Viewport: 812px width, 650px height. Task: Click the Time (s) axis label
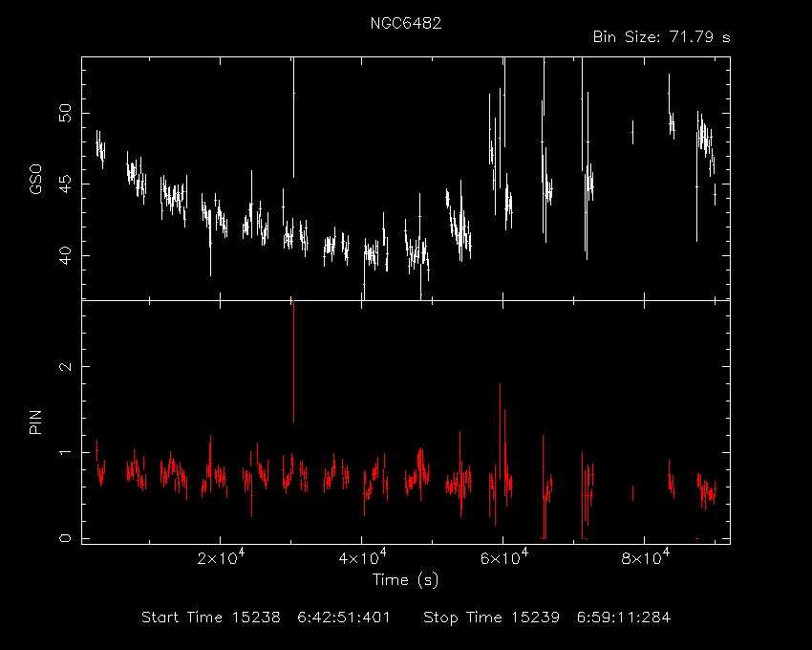pos(405,579)
